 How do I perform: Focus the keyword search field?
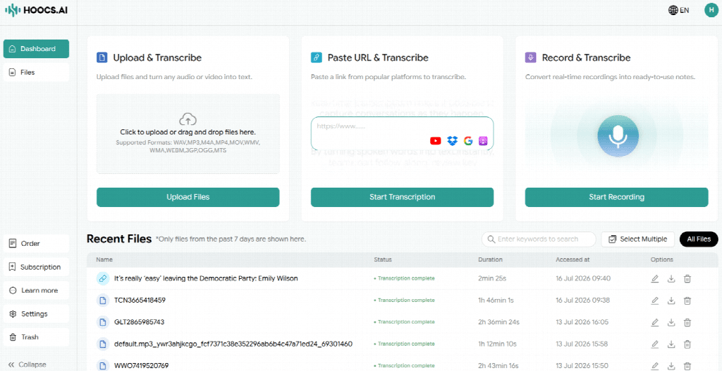pyautogui.click(x=539, y=239)
